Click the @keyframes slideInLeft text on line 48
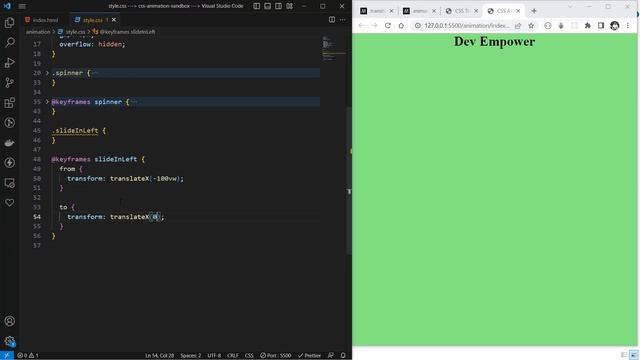This screenshot has height=360, width=640. [94, 159]
